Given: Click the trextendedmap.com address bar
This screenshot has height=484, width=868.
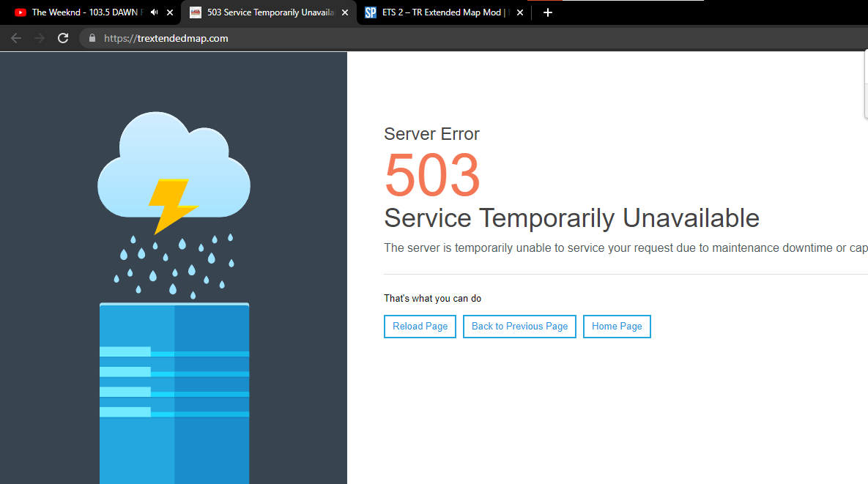Looking at the screenshot, I should [473, 38].
